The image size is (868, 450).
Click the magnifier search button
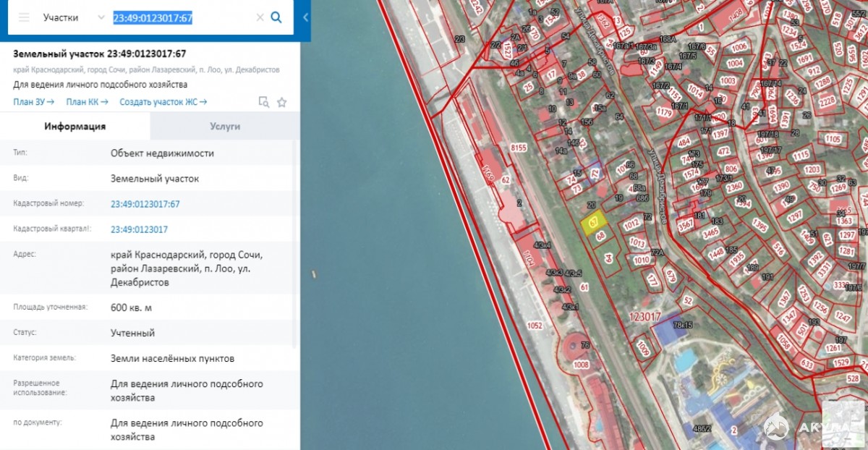pos(276,17)
